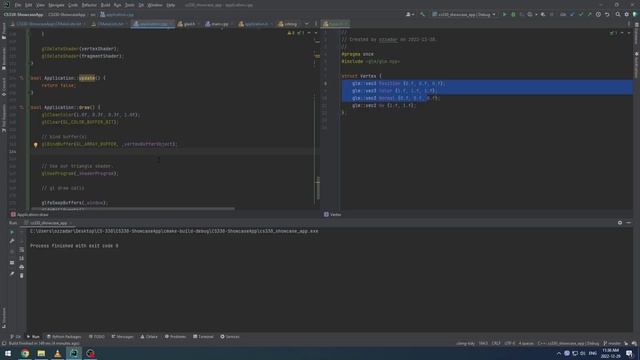Open the File menu
Screen dimensions: 640x360
pos(18,5)
